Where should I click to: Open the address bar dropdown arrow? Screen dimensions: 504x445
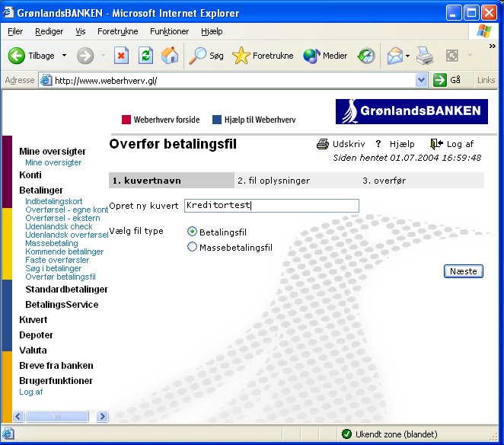pyautogui.click(x=421, y=80)
